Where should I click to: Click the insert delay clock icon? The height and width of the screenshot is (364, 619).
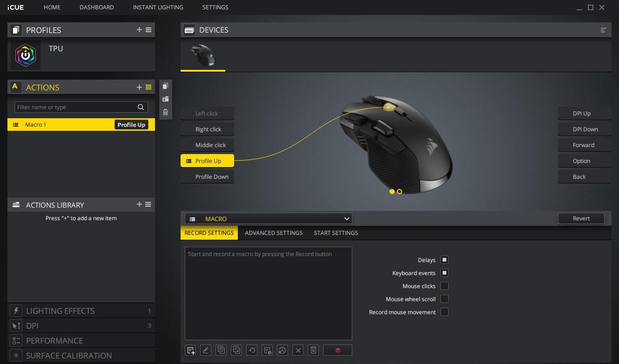coord(267,350)
